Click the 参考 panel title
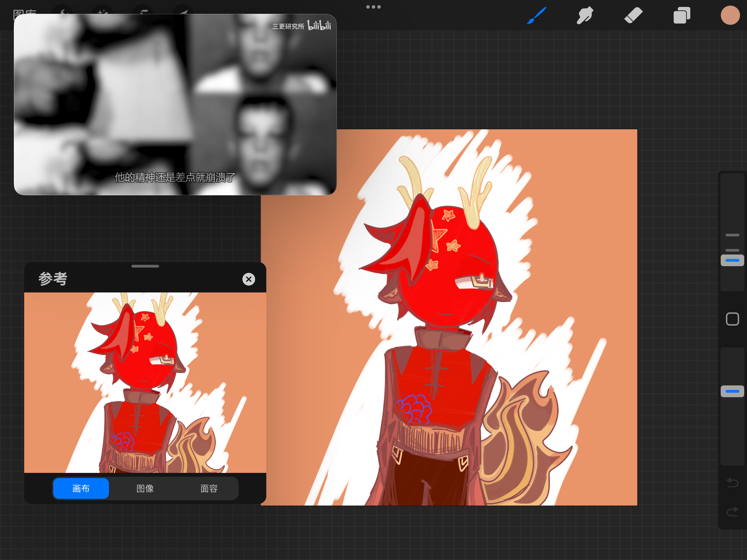 click(53, 279)
